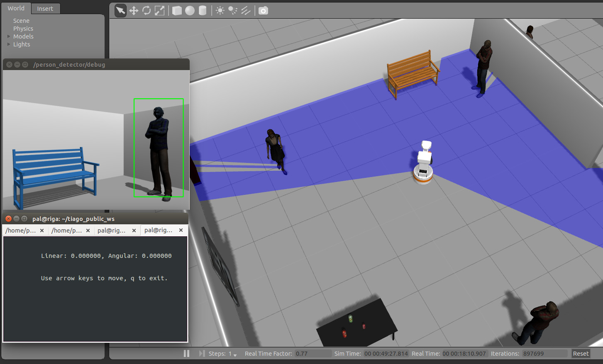The height and width of the screenshot is (364, 603).
Task: Add a directional light
Action: [246, 10]
